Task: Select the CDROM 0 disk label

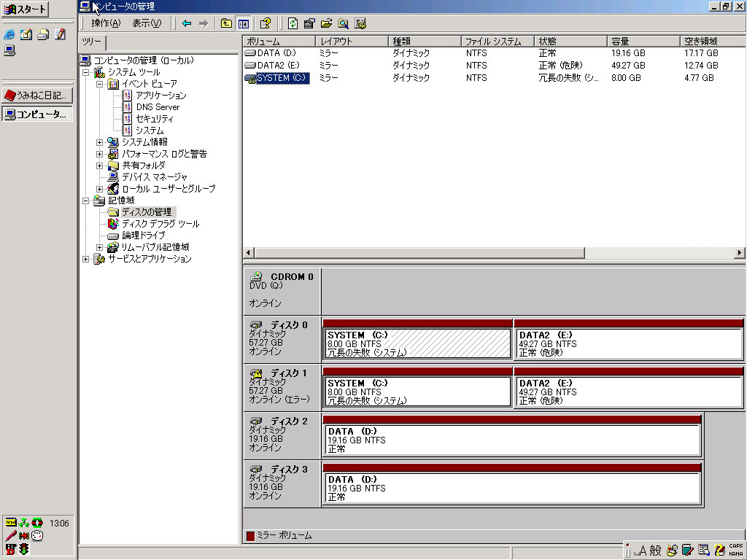Action: [282, 290]
